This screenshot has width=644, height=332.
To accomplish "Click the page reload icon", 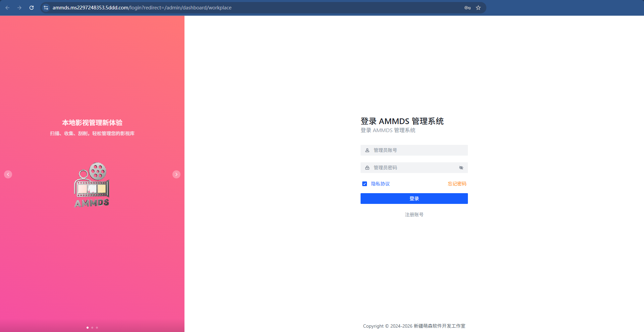I will [32, 7].
